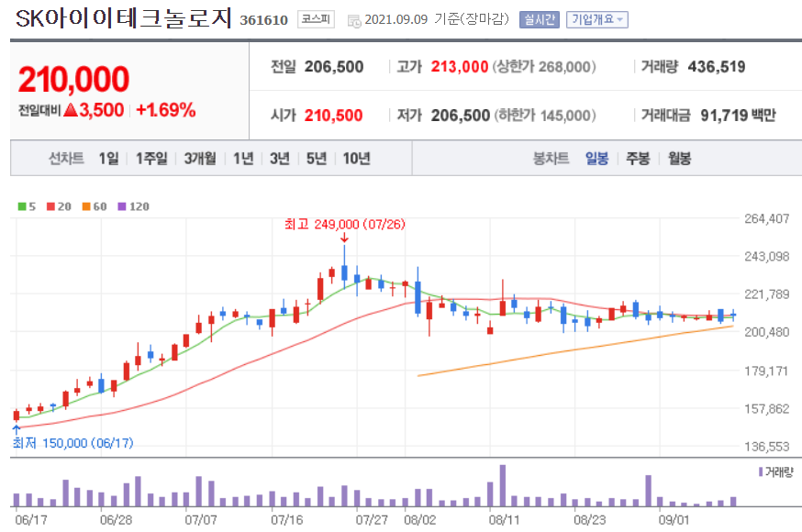The image size is (802, 532).
Task: Click the 상한가 268,000 text
Action: [x=544, y=66]
